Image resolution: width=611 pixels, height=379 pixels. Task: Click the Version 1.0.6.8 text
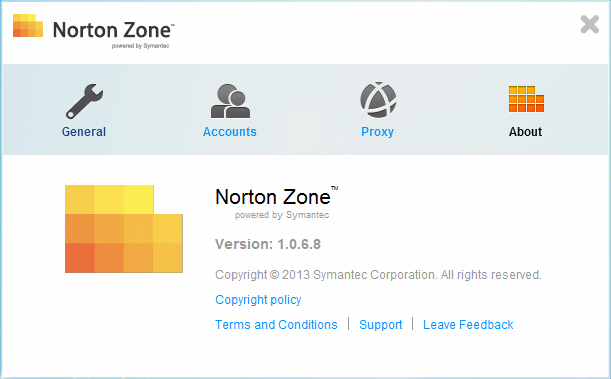pos(268,244)
